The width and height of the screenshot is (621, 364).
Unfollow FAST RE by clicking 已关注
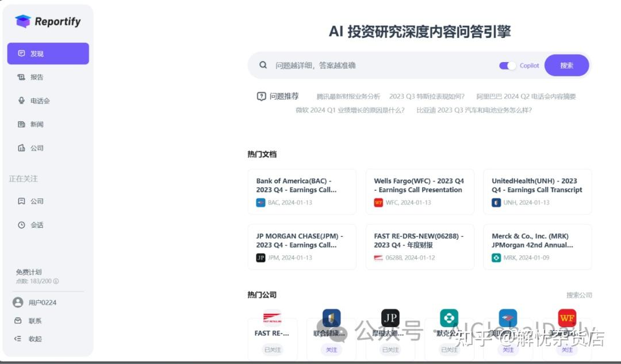coord(272,349)
